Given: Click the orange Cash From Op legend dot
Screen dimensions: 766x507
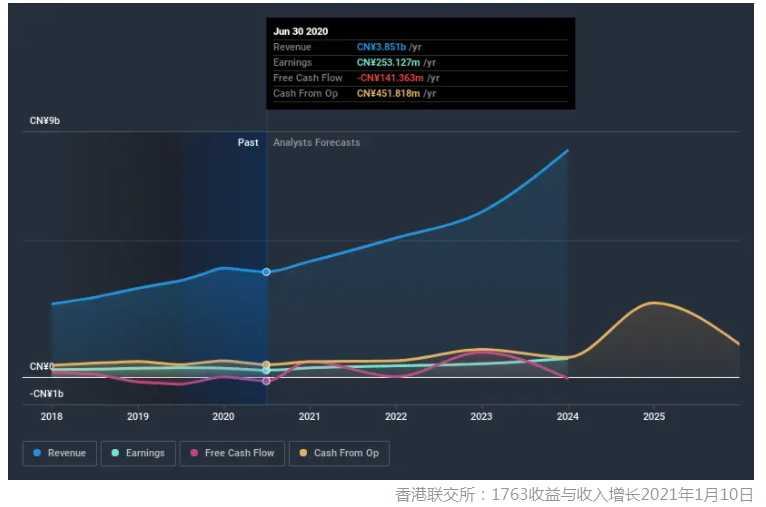Looking at the screenshot, I should click(304, 453).
